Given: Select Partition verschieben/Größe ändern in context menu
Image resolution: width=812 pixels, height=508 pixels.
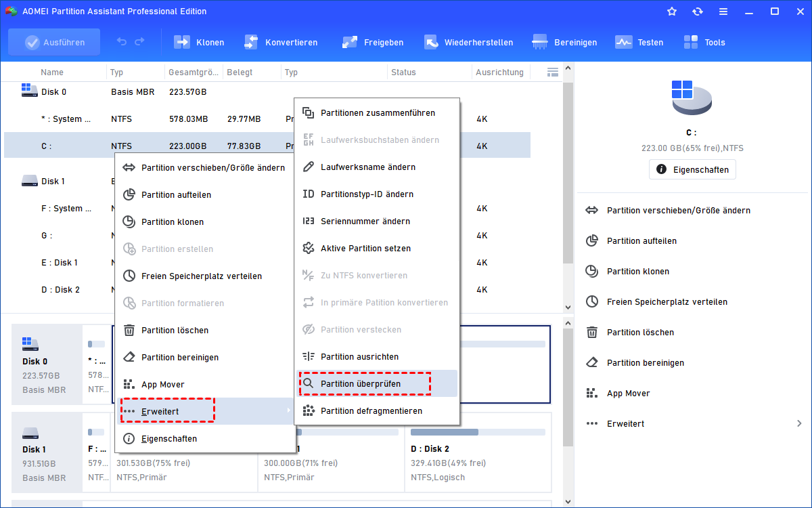Looking at the screenshot, I should (x=206, y=167).
